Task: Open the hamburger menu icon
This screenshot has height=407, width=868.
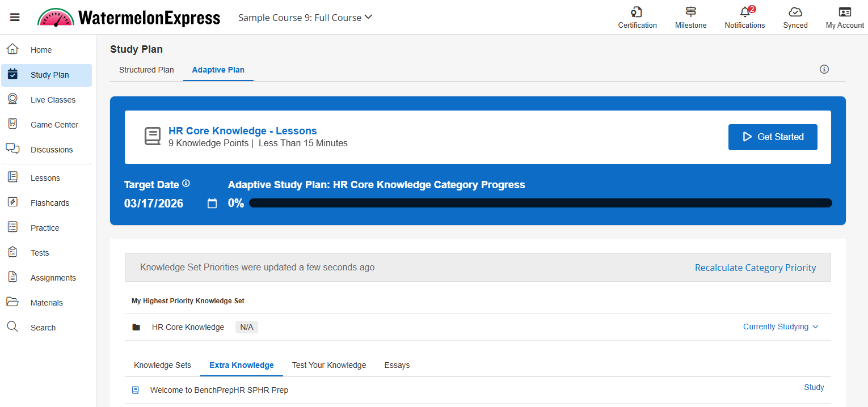Action: pos(15,18)
